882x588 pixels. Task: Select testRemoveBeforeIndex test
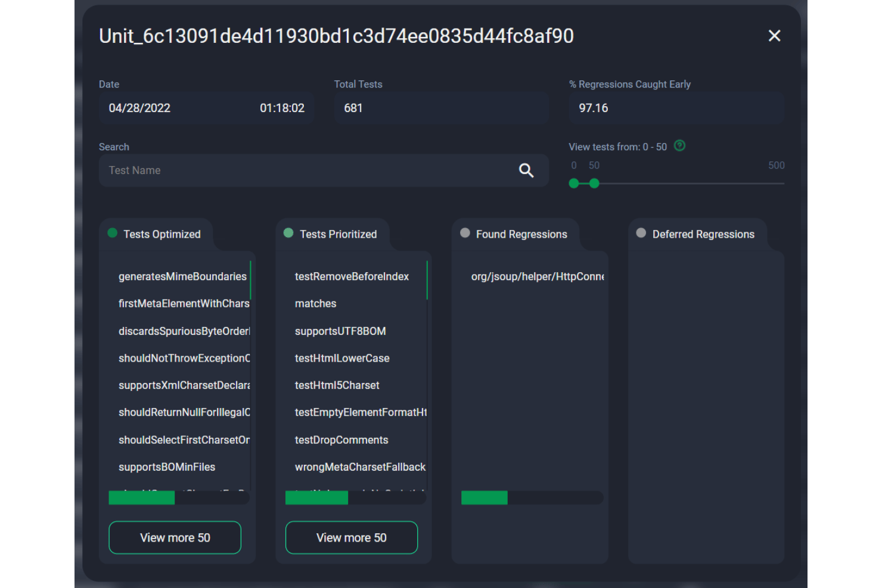click(x=352, y=276)
